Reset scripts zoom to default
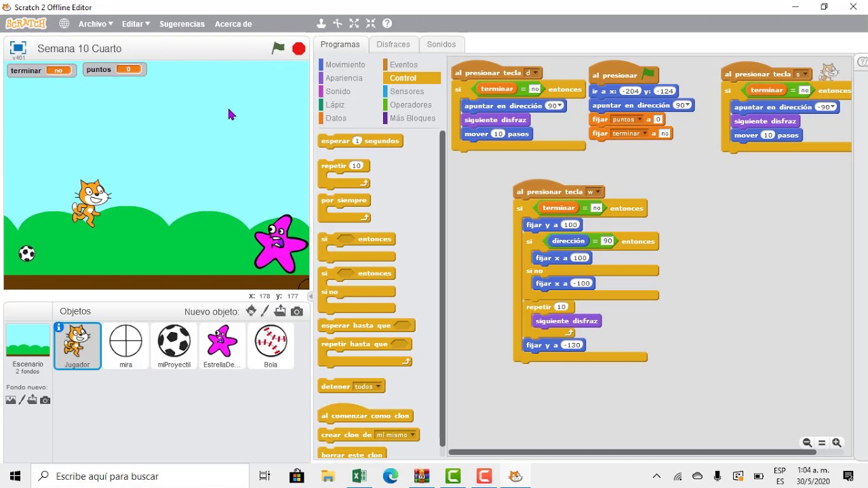 pos(822,443)
